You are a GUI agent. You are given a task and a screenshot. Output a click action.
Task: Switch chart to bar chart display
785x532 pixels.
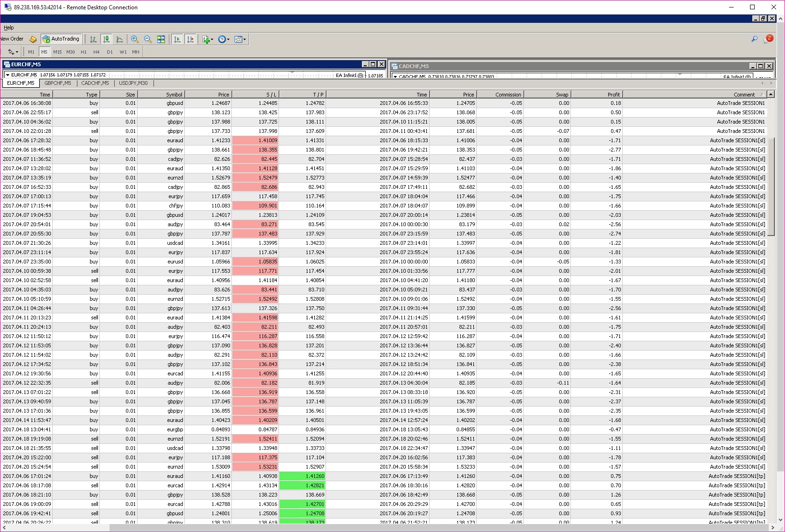pyautogui.click(x=93, y=39)
